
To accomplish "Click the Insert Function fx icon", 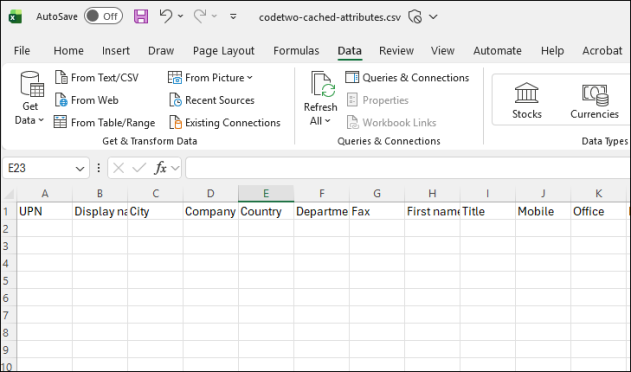I will (161, 168).
